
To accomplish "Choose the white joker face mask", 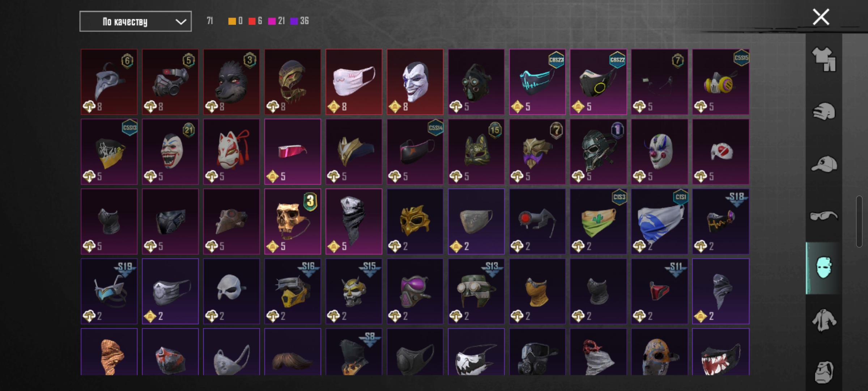I will tap(415, 82).
